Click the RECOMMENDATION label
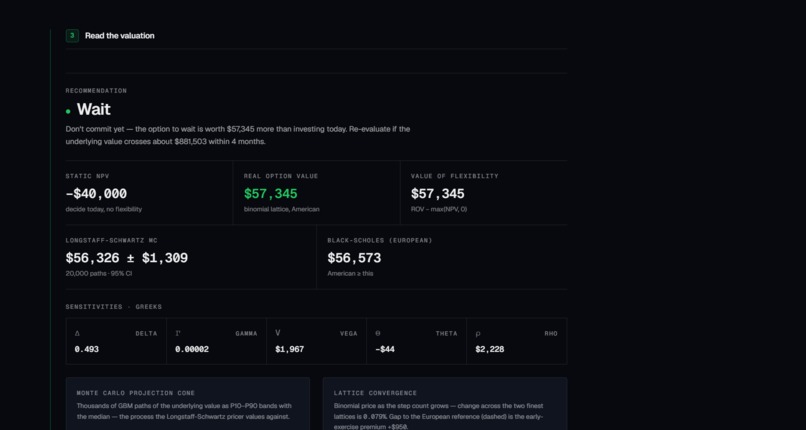 click(96, 91)
